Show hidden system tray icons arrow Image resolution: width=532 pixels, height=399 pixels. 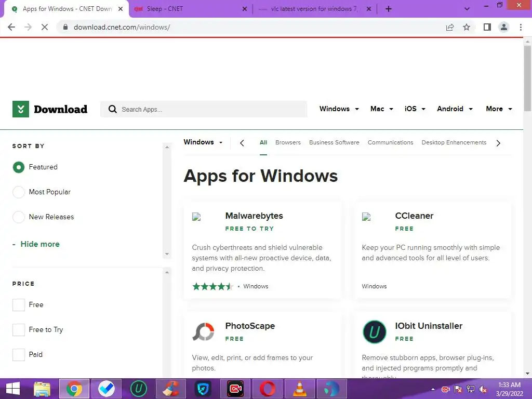(x=433, y=389)
